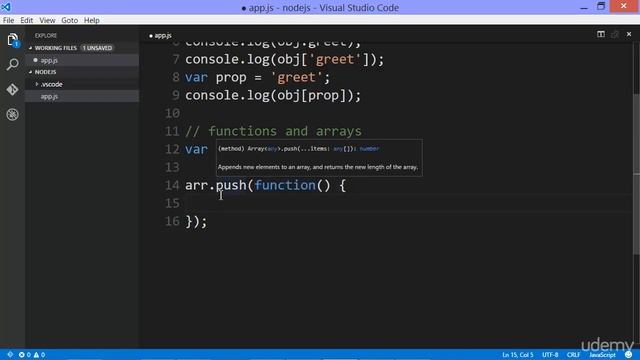Click the 'greet' string on line 8
The width and height of the screenshot is (640, 360).
(296, 78)
